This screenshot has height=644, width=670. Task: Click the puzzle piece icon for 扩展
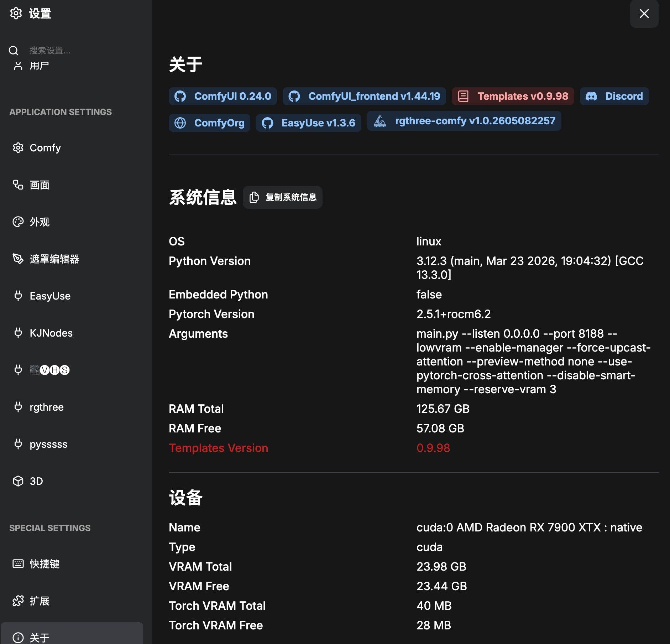[x=18, y=601]
